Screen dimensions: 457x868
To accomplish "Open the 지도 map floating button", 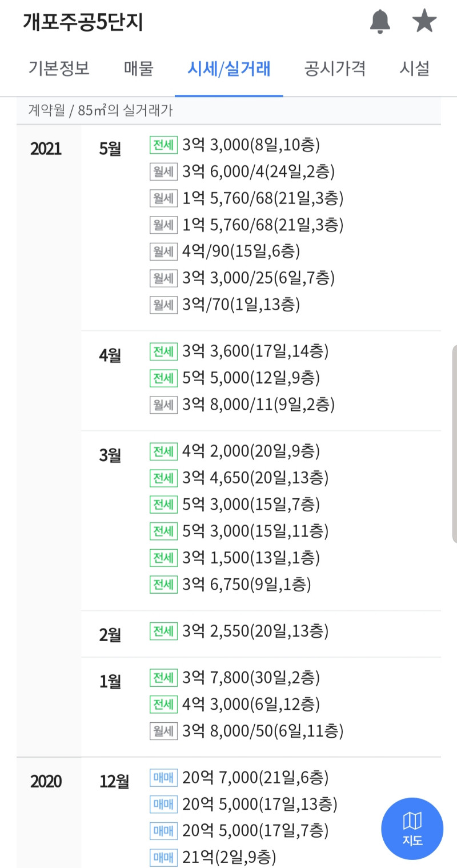I will point(412,829).
